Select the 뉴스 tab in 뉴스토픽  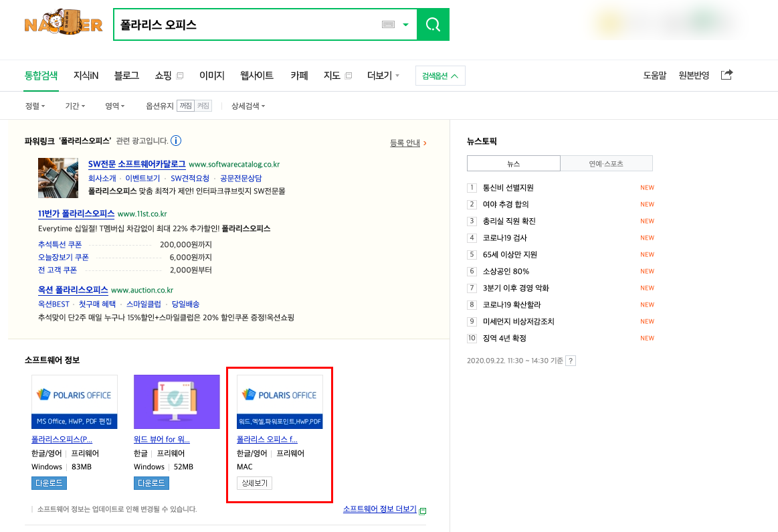click(x=514, y=163)
